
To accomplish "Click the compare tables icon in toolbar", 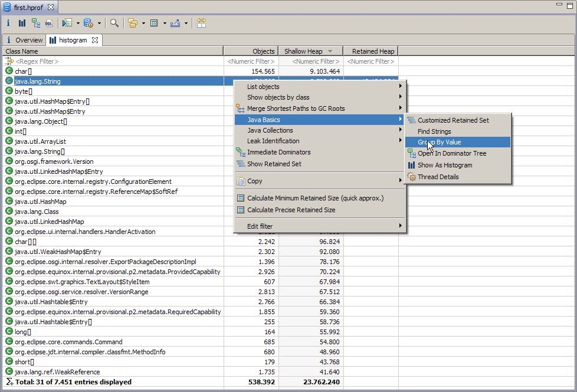I will click(202, 23).
